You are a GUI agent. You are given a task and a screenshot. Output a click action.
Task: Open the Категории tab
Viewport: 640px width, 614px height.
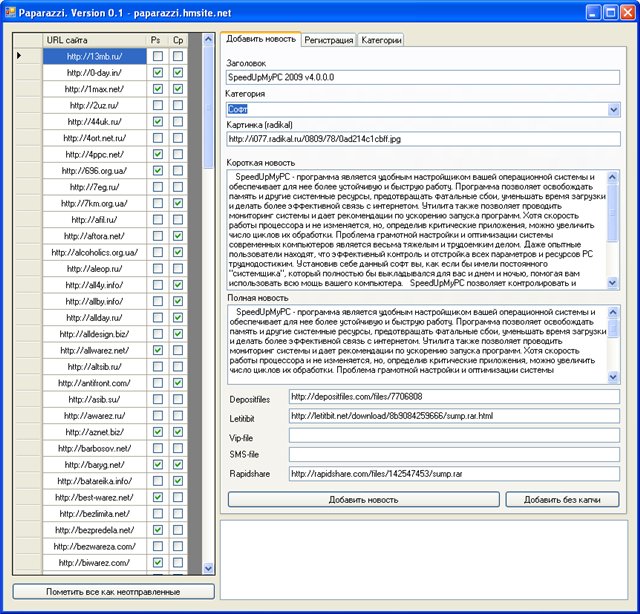point(381,40)
